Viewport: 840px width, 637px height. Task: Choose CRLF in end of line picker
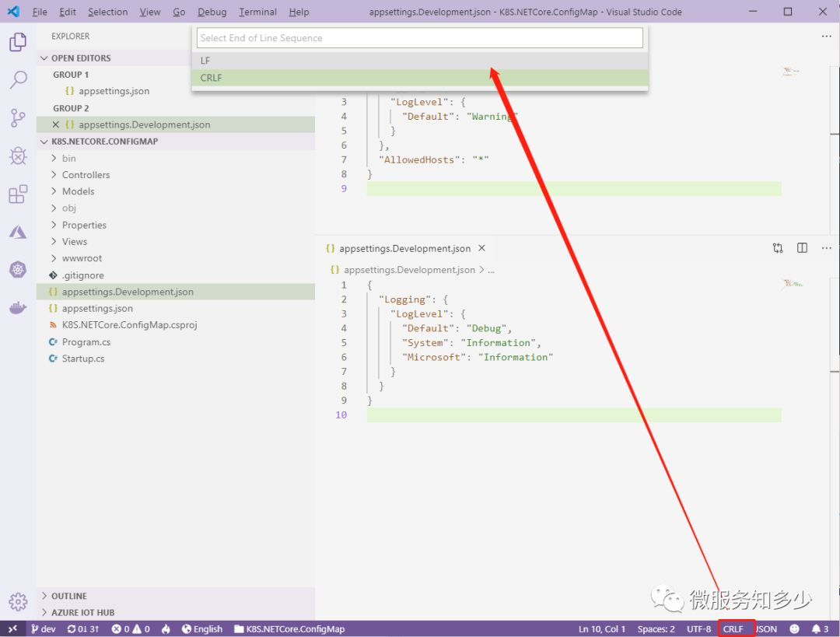tap(420, 78)
